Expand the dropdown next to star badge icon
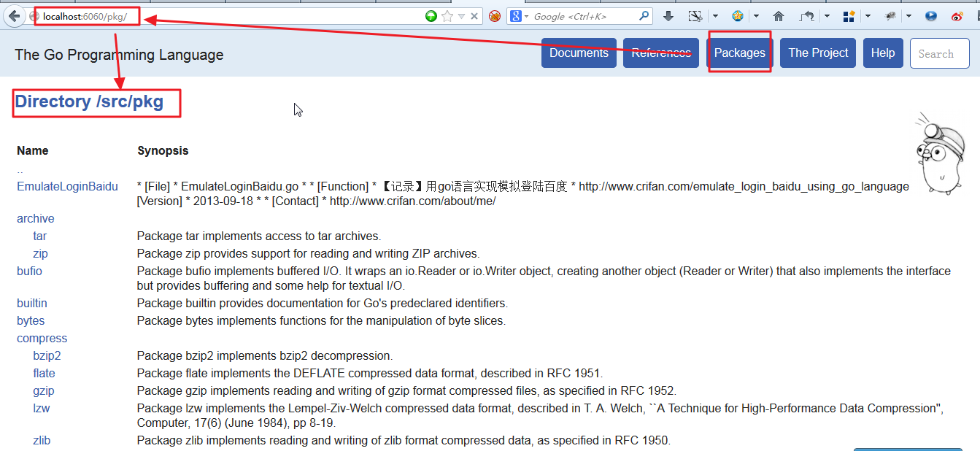980x451 pixels. [756, 16]
